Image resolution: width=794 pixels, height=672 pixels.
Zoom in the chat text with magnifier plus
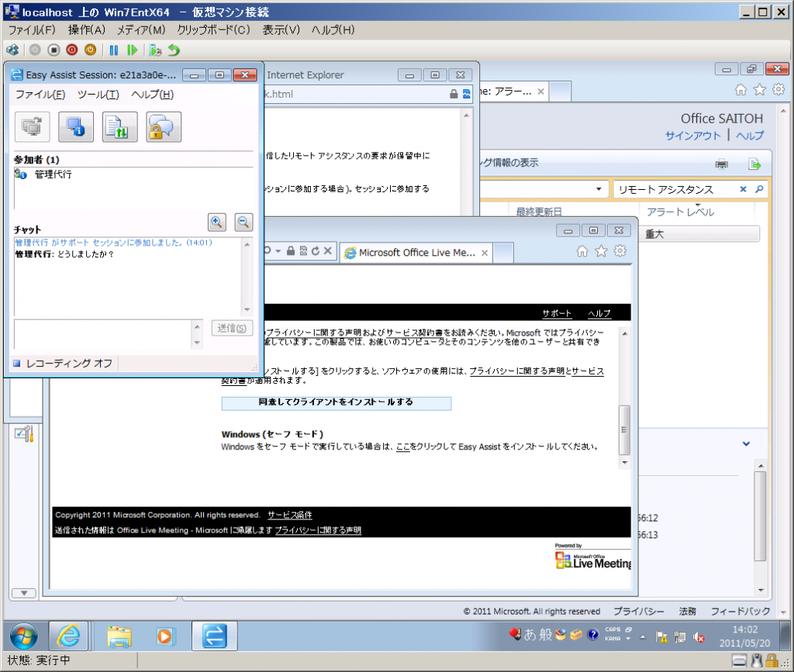217,222
